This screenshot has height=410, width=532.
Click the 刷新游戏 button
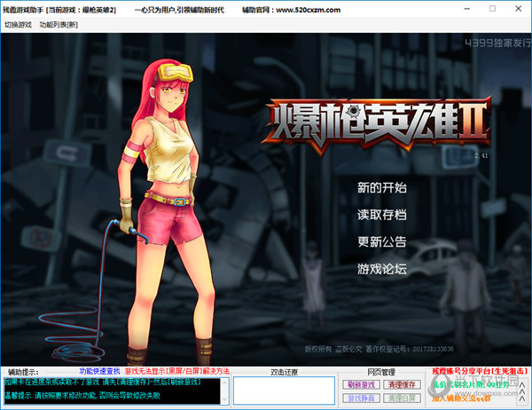362,385
